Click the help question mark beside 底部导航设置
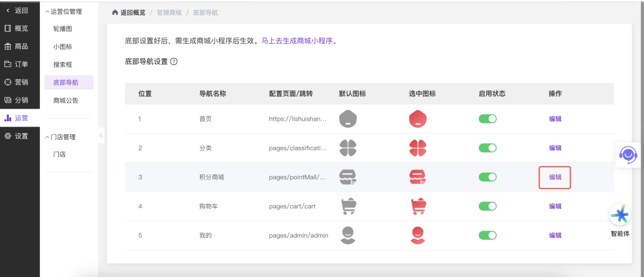 point(174,61)
